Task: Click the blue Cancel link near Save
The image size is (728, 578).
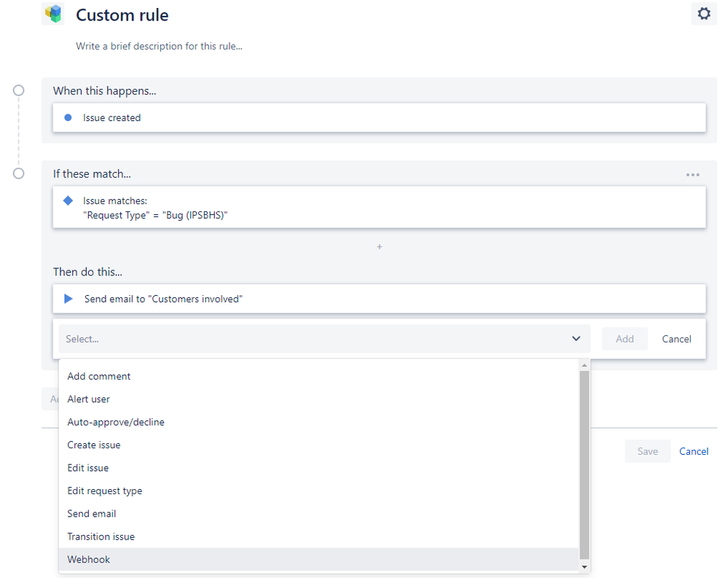Action: pyautogui.click(x=694, y=450)
